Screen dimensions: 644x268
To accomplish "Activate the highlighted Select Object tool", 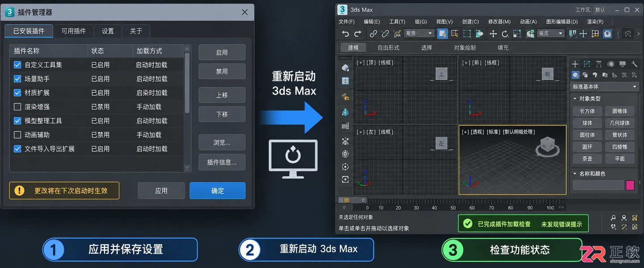I will click(x=443, y=33).
